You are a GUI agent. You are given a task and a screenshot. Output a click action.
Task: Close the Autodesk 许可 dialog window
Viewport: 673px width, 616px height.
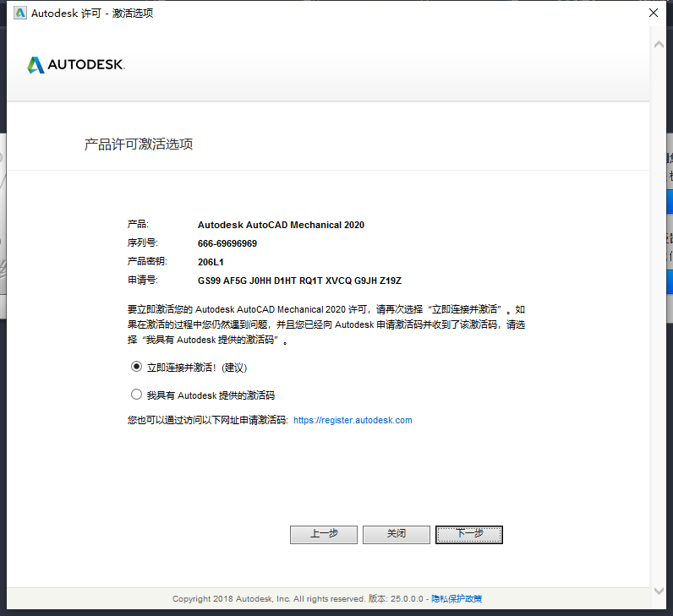click(654, 13)
